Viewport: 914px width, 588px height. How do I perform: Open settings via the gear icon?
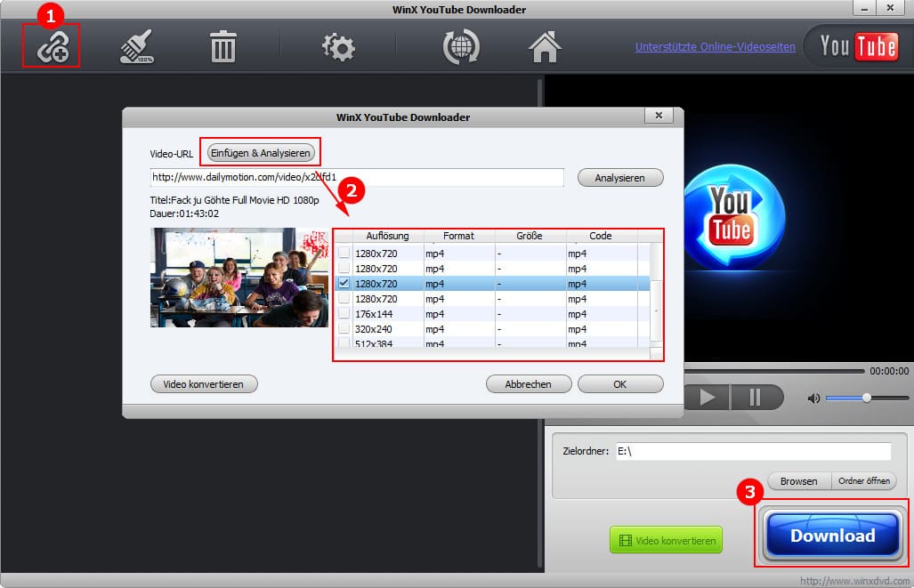point(338,46)
